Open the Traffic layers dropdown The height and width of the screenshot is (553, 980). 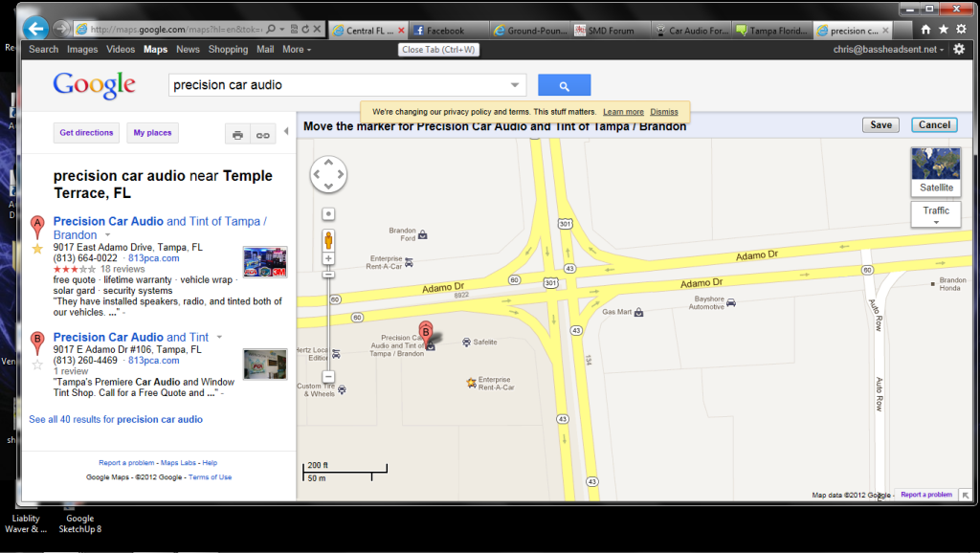click(x=936, y=214)
